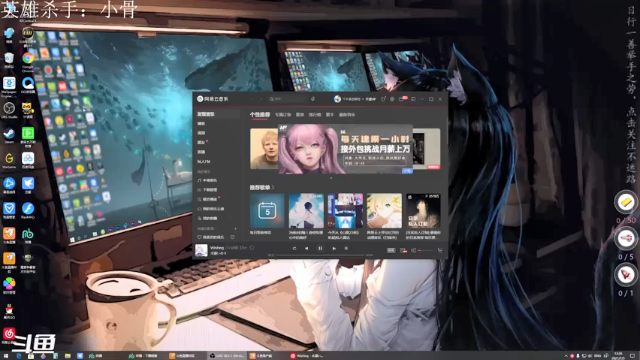
Task: Pause the song in NetEase Cloud Music
Action: coord(320,248)
